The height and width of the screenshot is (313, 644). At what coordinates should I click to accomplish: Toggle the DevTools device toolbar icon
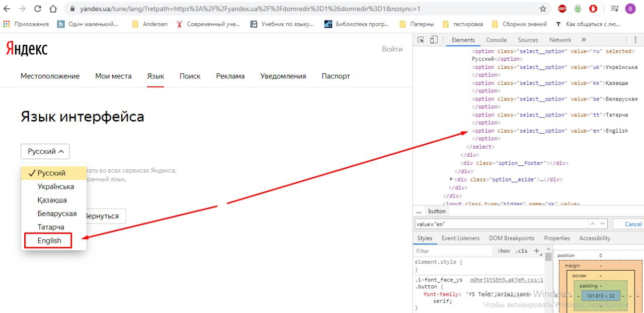[434, 40]
